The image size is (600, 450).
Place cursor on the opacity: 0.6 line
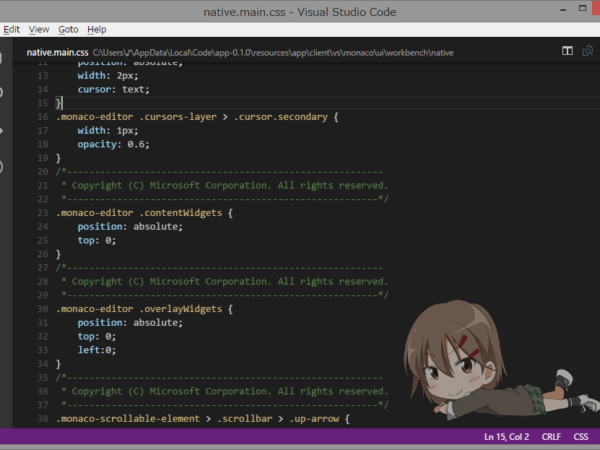click(x=113, y=144)
